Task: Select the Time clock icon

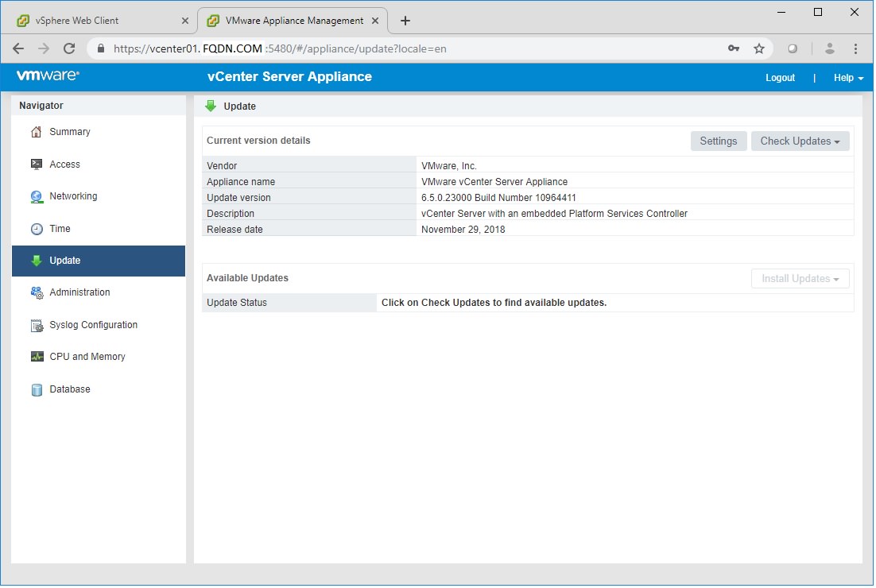Action: click(37, 230)
